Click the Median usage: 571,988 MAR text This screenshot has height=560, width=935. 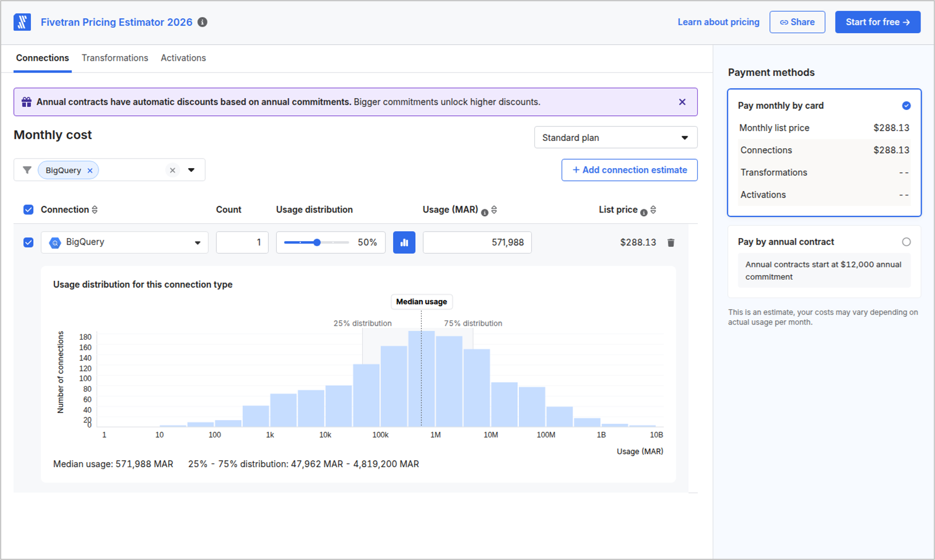(x=113, y=464)
